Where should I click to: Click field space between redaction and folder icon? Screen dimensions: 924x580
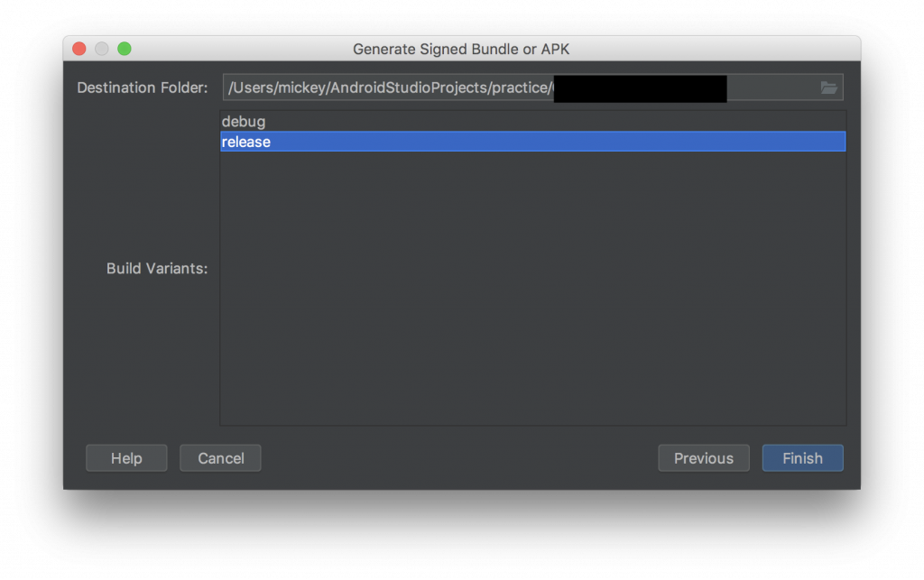point(772,87)
